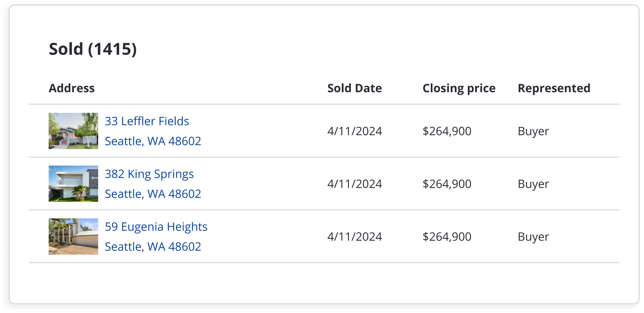Click Seattle, WA 48602 under King Springs

coord(153,194)
